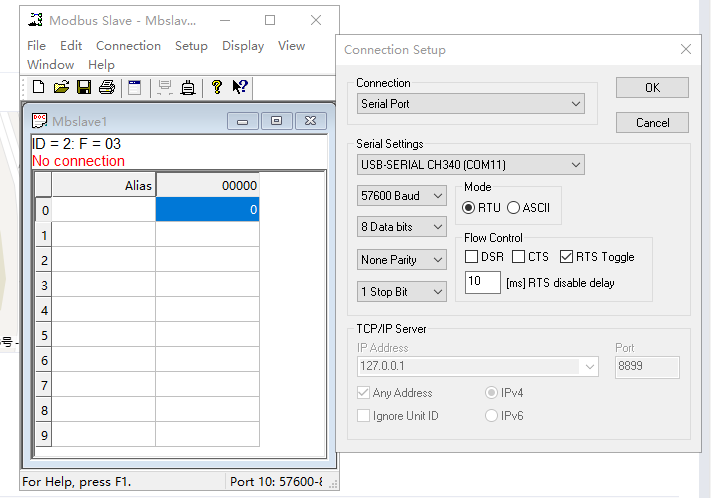Click the Open file folder icon
Image resolution: width=711 pixels, height=498 pixels.
point(61,88)
